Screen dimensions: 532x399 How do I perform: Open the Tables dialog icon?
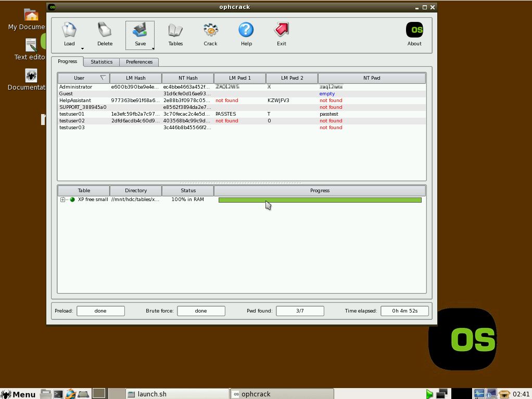(x=175, y=34)
